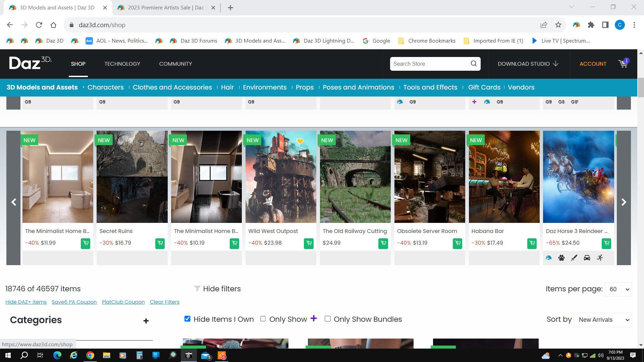Click the wishlist heart on Wild West Outpost

click(300, 141)
